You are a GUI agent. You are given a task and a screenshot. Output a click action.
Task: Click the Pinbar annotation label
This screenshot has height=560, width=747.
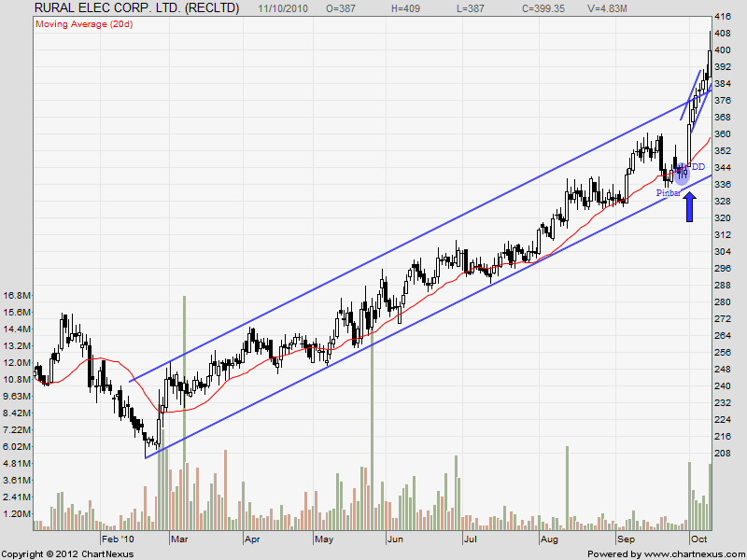668,193
